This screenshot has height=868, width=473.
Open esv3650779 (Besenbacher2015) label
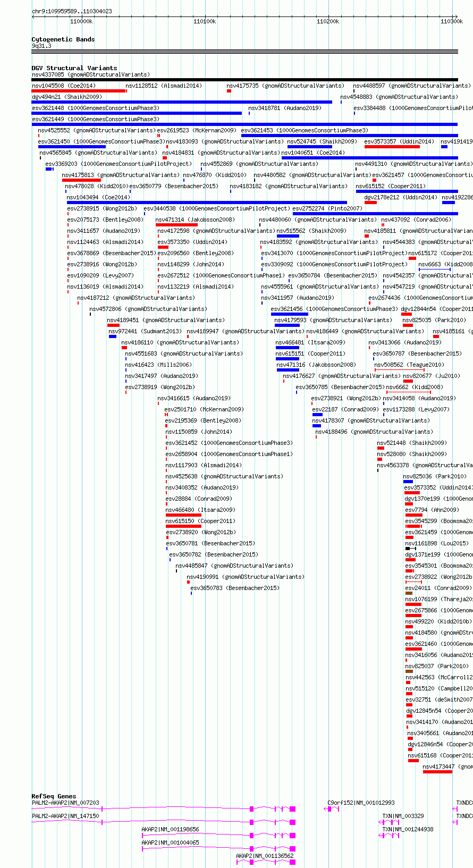(174, 186)
